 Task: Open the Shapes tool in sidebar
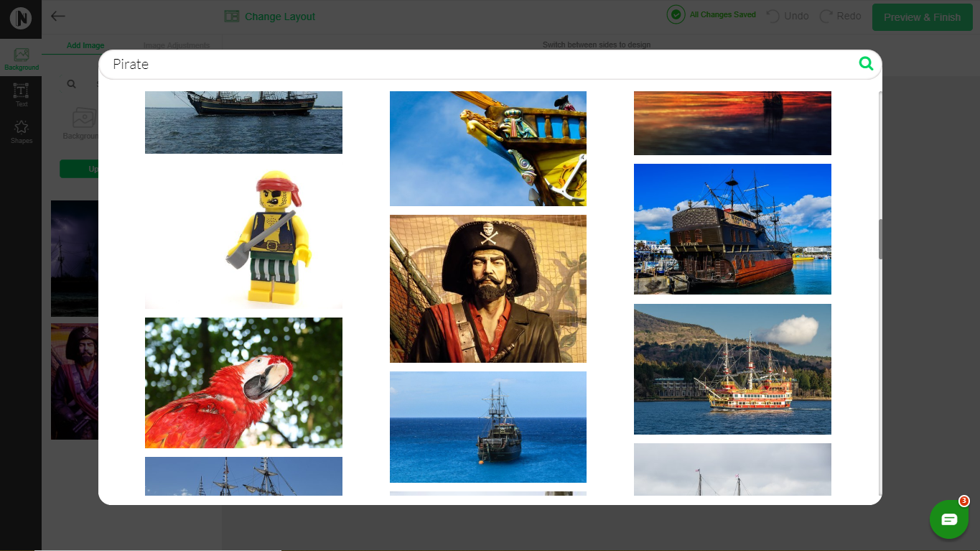click(22, 131)
